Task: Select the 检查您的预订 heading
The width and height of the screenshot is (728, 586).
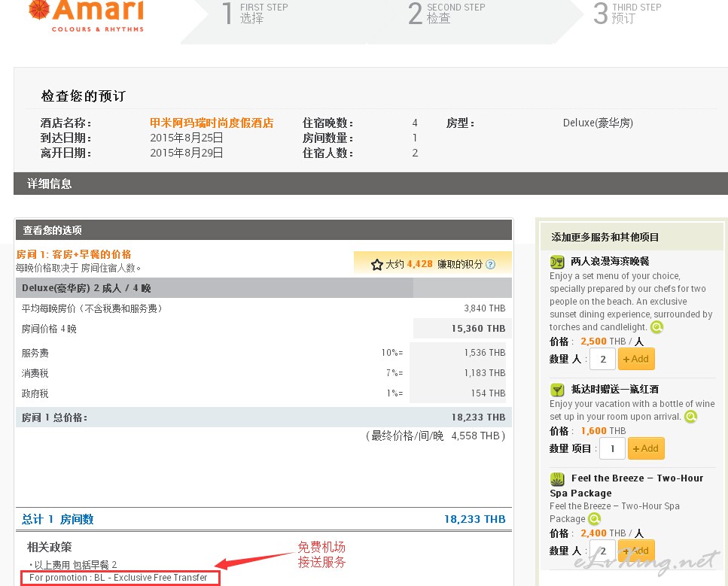Action: (84, 96)
